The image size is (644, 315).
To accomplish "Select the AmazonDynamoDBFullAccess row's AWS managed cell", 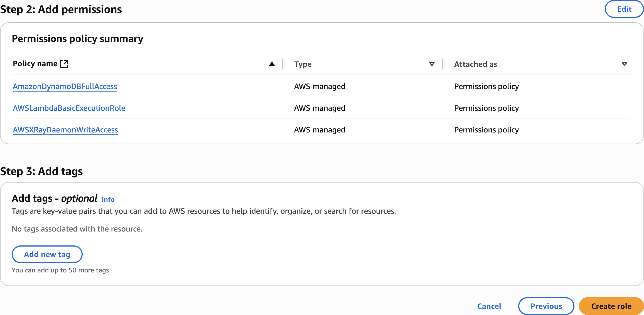I will click(x=319, y=87).
